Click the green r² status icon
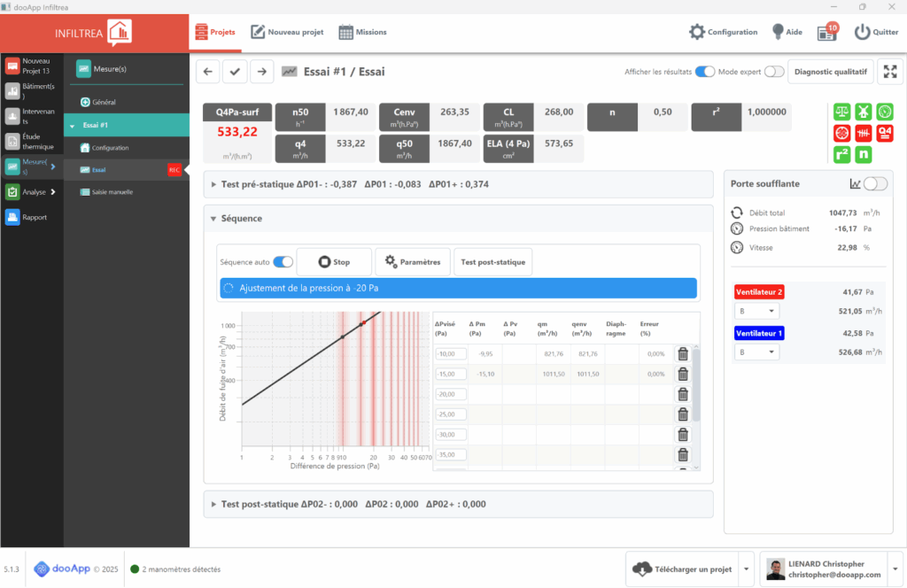The width and height of the screenshot is (907, 588). tap(841, 155)
